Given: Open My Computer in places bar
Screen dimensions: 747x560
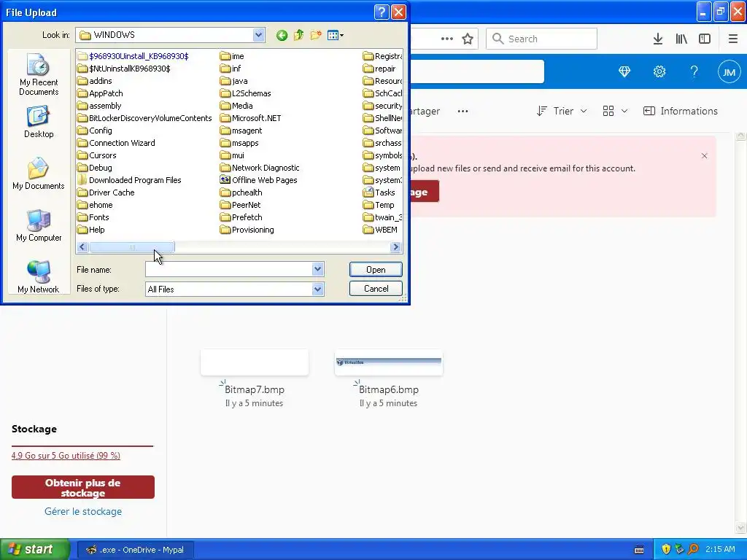Looking at the screenshot, I should pyautogui.click(x=39, y=226).
